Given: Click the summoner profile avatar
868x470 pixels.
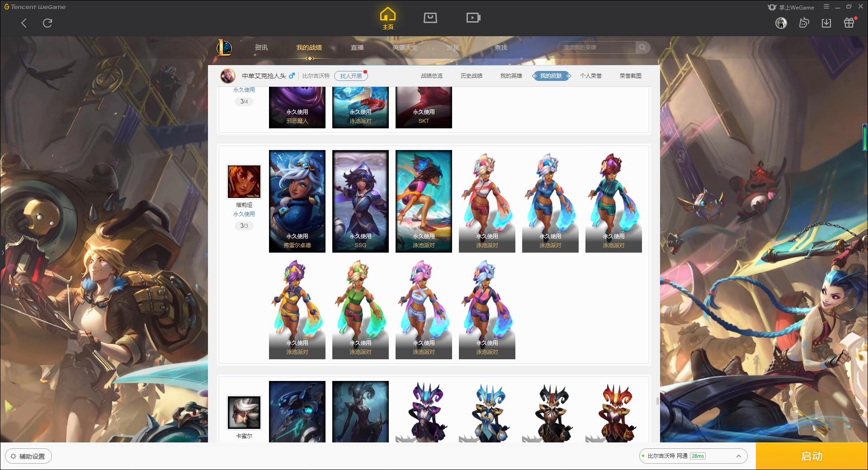Looking at the screenshot, I should coord(228,76).
